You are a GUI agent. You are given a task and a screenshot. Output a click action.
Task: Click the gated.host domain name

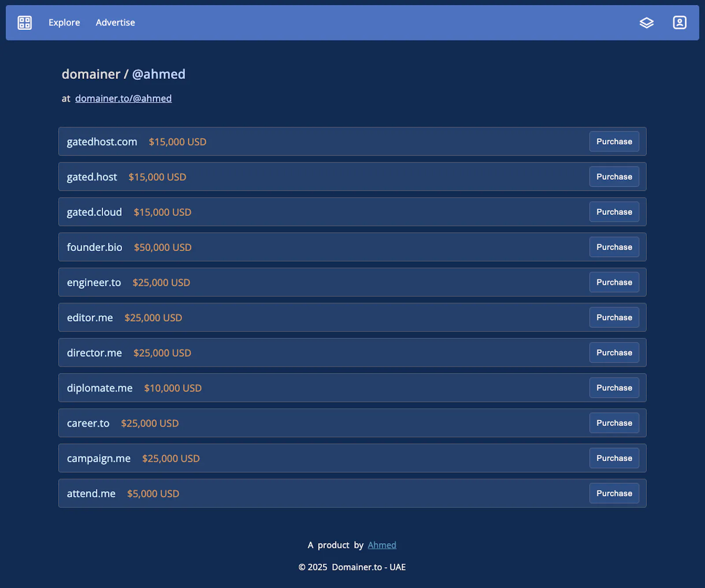coord(92,177)
